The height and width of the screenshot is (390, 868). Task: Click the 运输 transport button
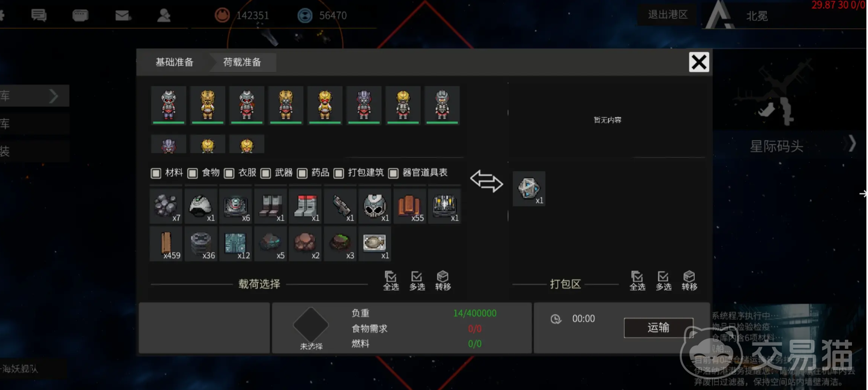point(658,327)
